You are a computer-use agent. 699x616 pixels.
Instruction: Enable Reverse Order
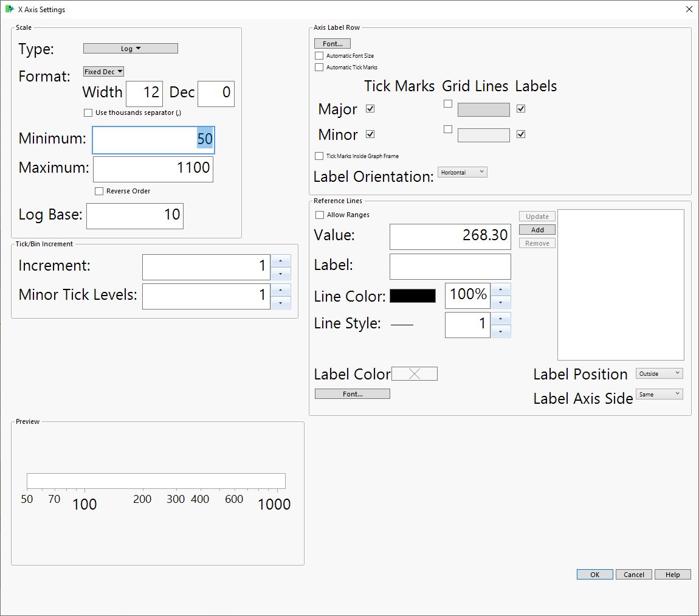99,191
